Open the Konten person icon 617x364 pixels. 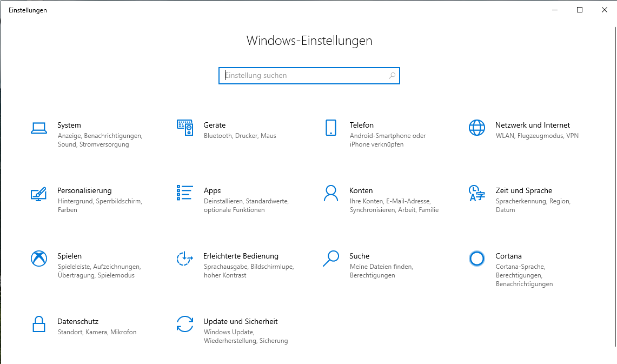click(x=331, y=193)
